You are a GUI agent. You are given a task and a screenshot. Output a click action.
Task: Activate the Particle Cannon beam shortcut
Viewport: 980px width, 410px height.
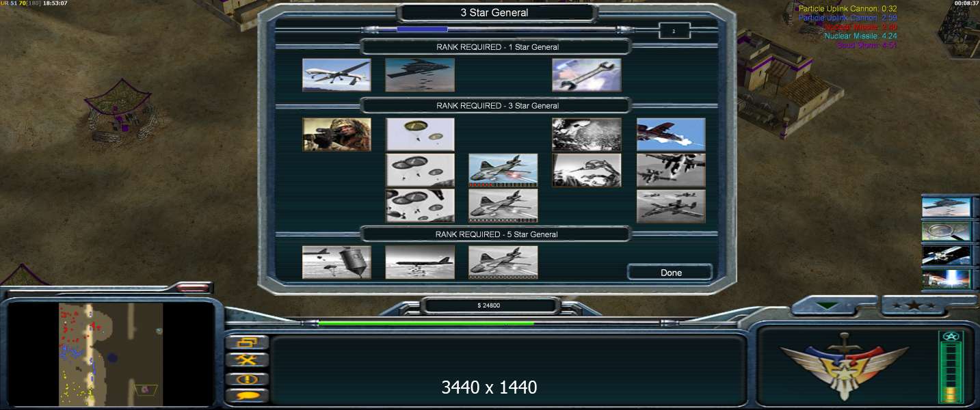click(946, 279)
